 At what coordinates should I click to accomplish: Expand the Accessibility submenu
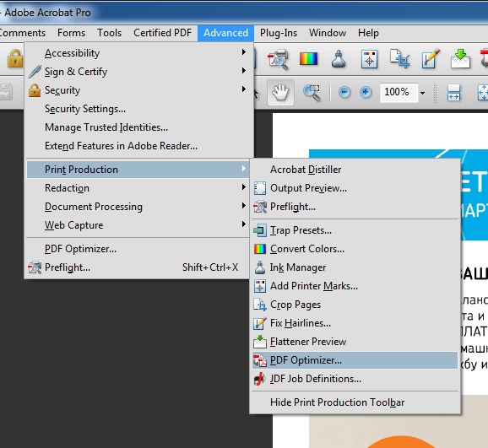click(x=138, y=53)
